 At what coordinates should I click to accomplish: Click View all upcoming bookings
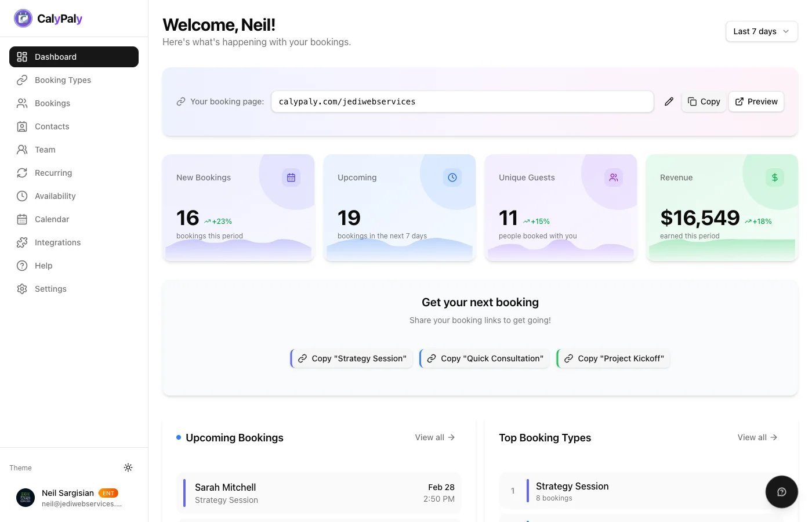tap(434, 437)
